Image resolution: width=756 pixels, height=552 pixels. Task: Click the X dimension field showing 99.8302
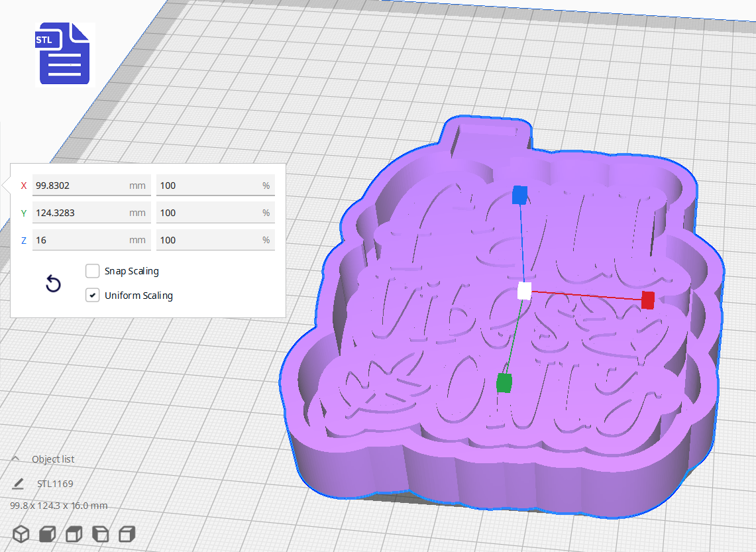click(91, 186)
